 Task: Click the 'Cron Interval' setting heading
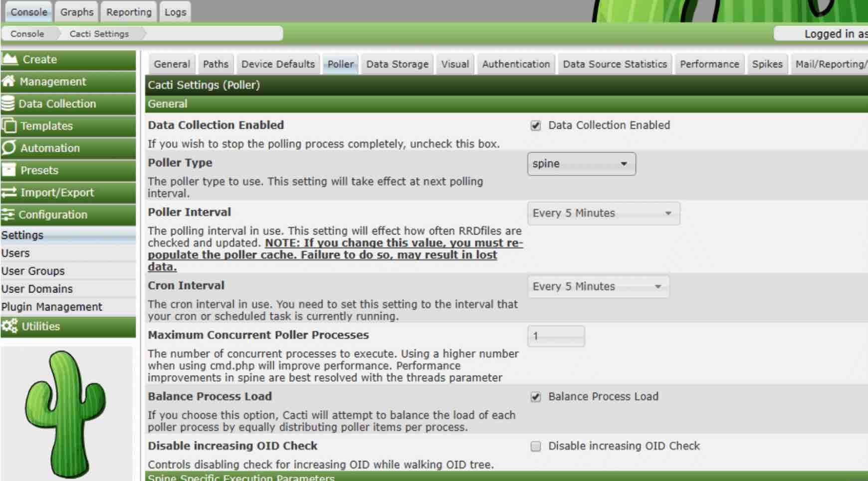186,285
